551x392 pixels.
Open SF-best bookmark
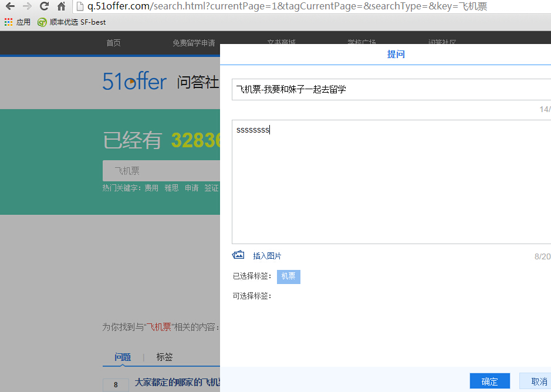pos(72,22)
